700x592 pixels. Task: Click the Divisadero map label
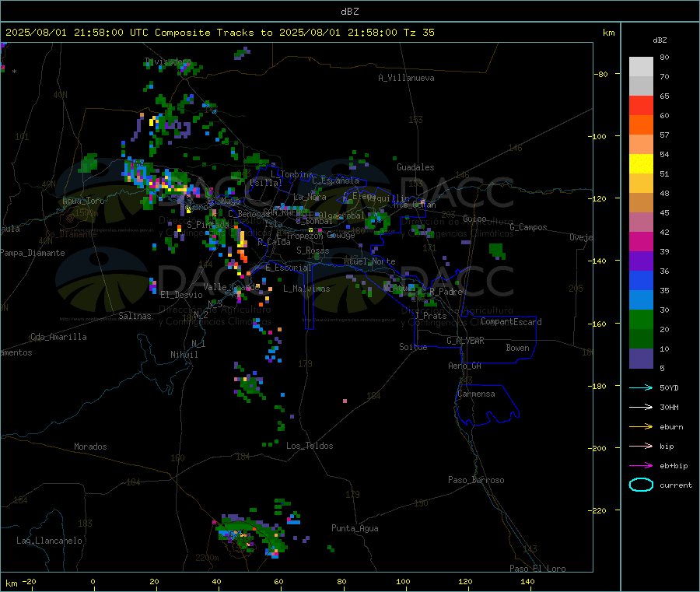[168, 61]
